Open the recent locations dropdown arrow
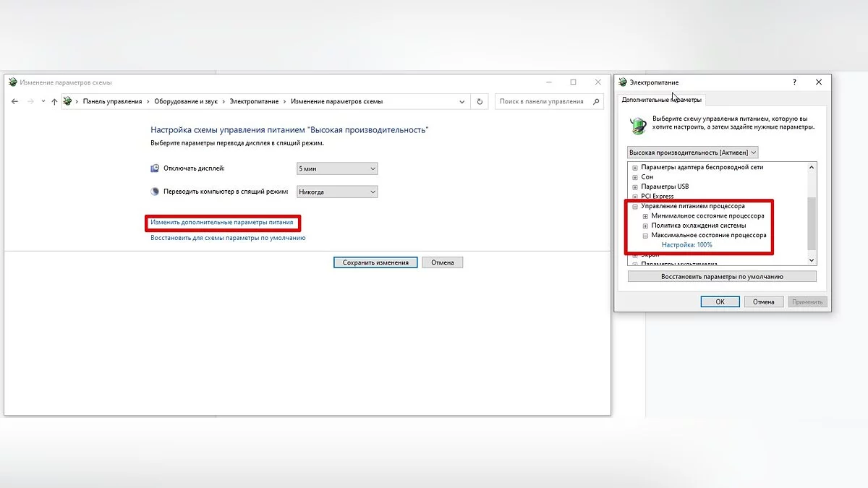 tap(43, 102)
